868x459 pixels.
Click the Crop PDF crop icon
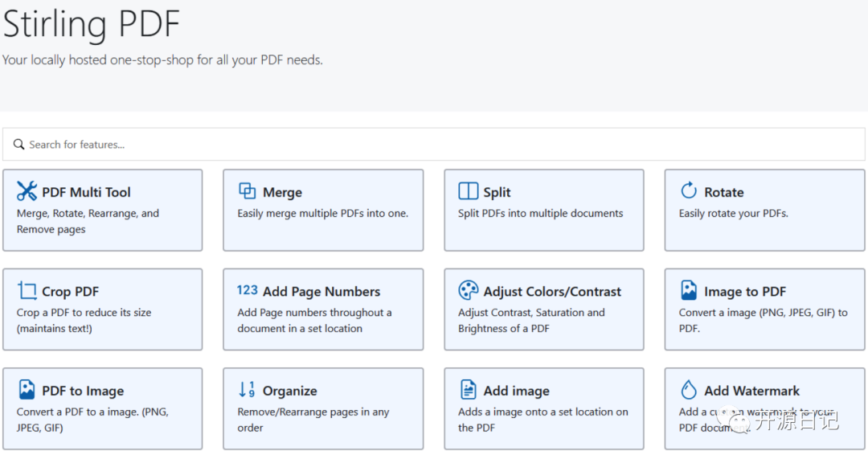[x=27, y=290]
